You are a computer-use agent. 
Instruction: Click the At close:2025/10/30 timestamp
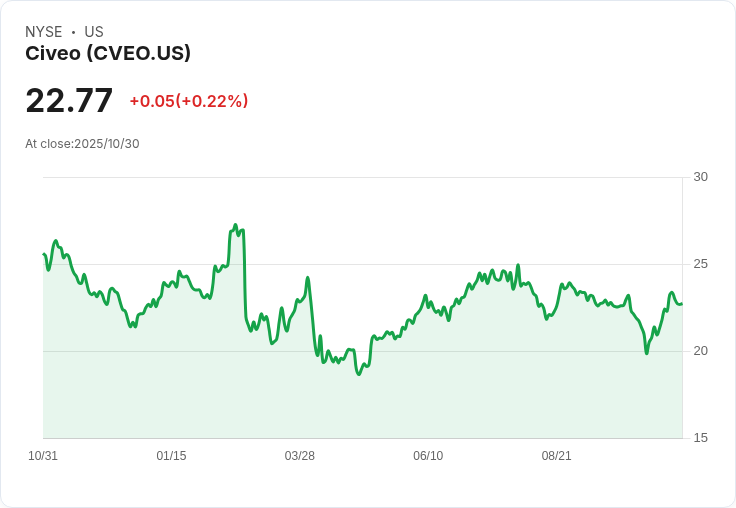(82, 144)
